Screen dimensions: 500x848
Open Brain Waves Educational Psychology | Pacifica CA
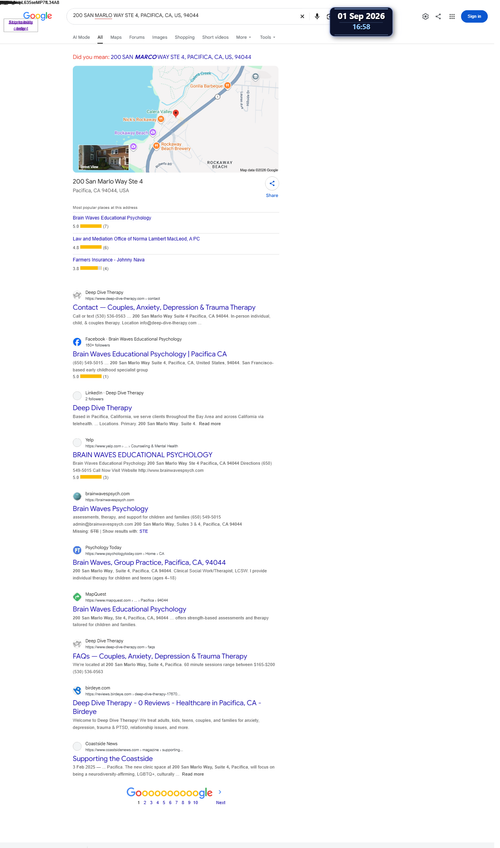[150, 354]
